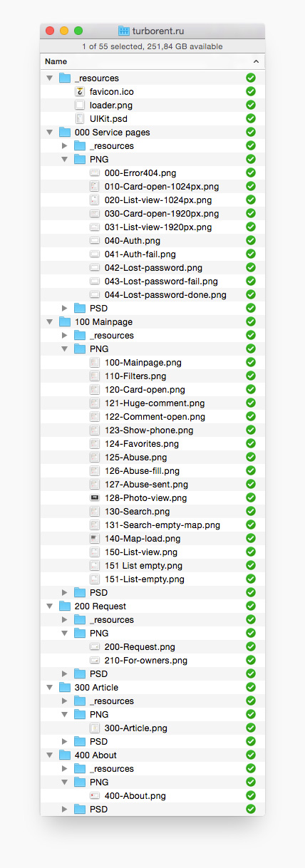The width and height of the screenshot is (305, 868).
Task: Click the turborent.ru title bar proxy icon
Action: click(124, 31)
